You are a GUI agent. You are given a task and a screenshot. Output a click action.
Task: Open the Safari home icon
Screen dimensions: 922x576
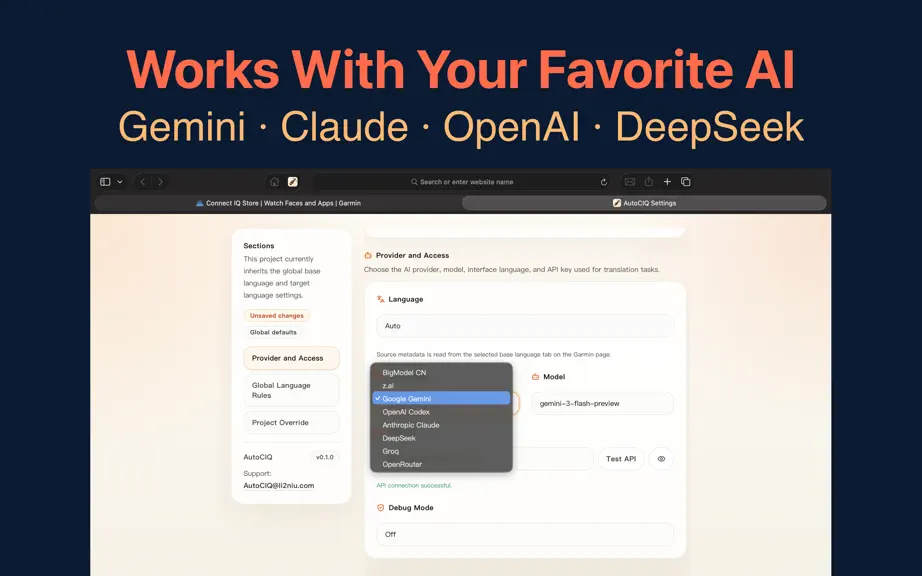tap(274, 182)
